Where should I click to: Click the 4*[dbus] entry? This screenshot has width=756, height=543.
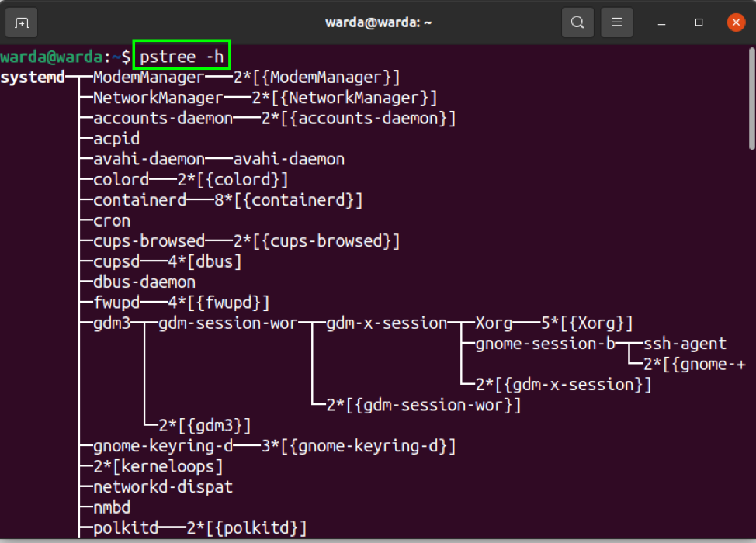click(205, 261)
